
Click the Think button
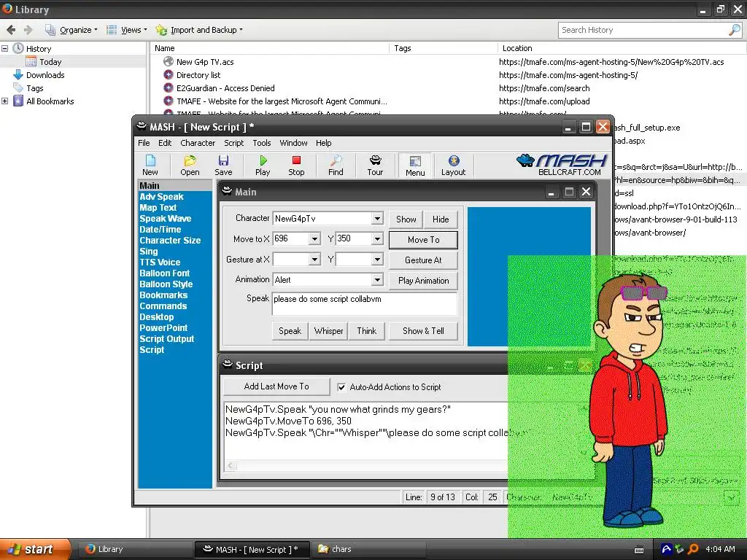(x=366, y=331)
